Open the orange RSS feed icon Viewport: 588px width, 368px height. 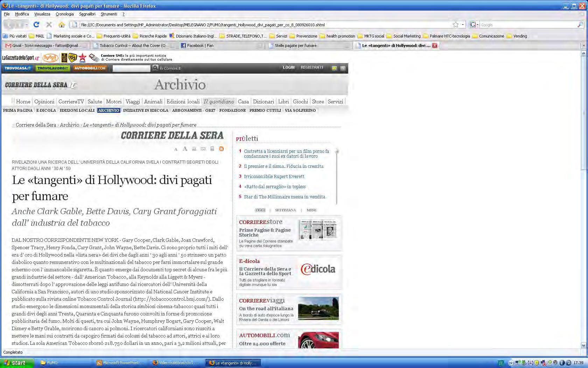pos(221,149)
